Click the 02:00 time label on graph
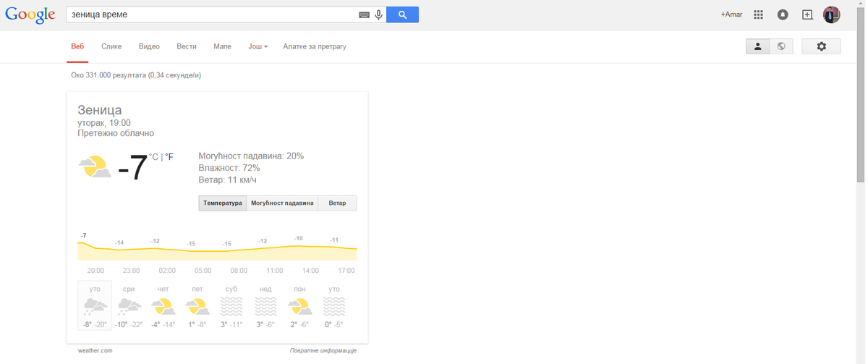 167,271
